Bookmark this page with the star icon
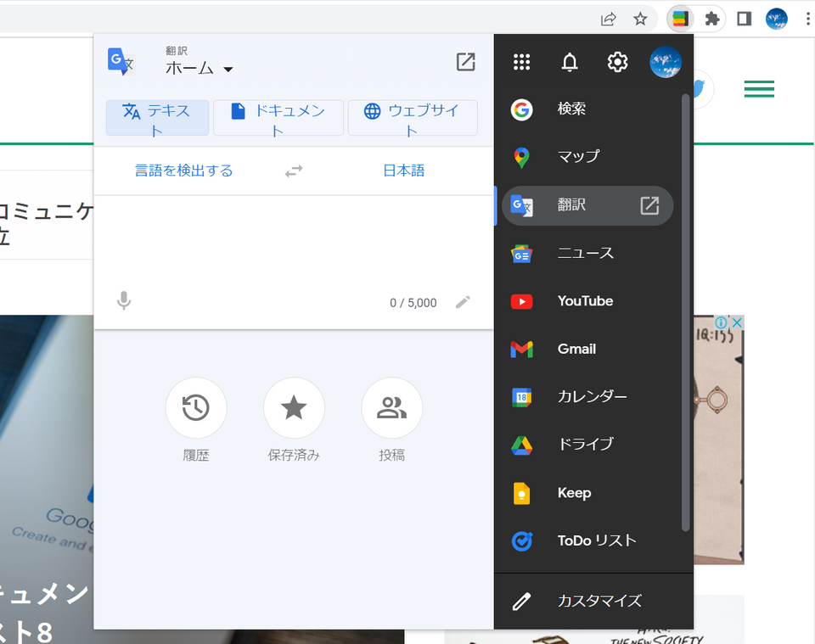The image size is (815, 644). [x=640, y=20]
